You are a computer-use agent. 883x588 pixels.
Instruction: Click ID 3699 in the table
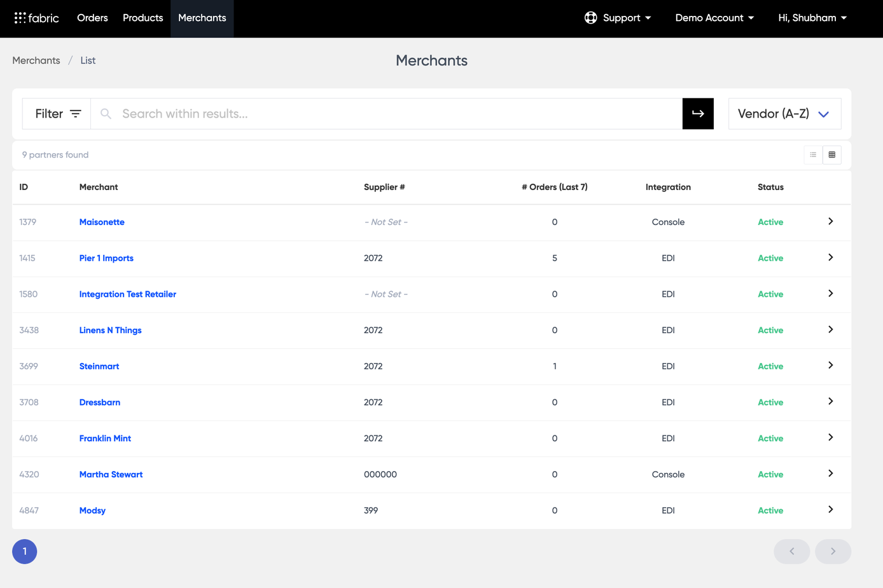tap(29, 366)
